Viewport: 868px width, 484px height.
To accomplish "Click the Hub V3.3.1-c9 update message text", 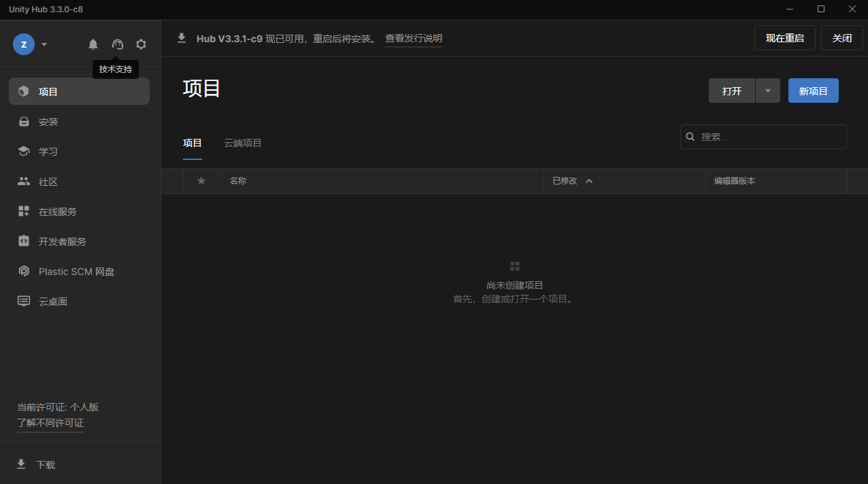I will 286,38.
